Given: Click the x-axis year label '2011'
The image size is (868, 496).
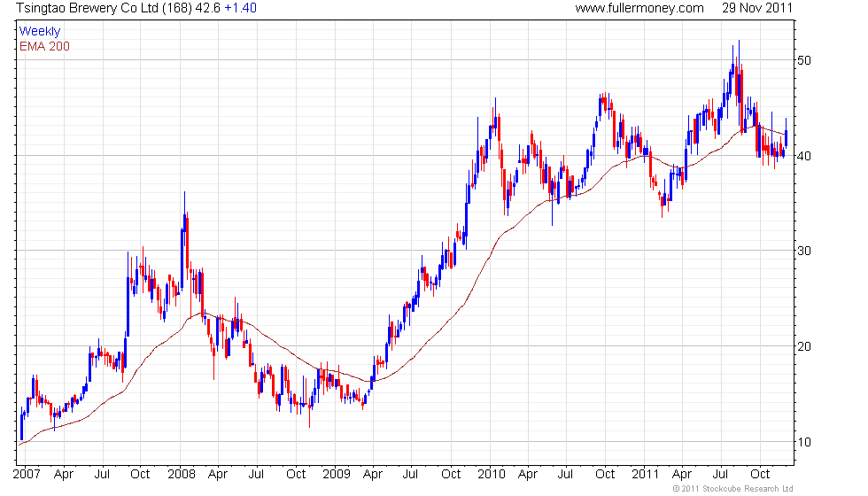Looking at the screenshot, I should (646, 475).
